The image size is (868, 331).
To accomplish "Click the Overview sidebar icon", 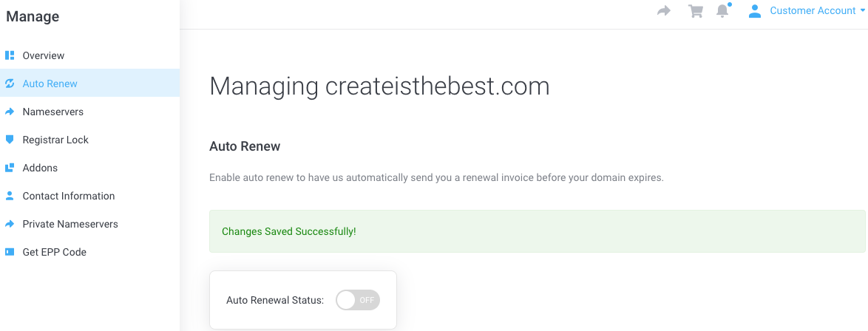I will coord(10,55).
